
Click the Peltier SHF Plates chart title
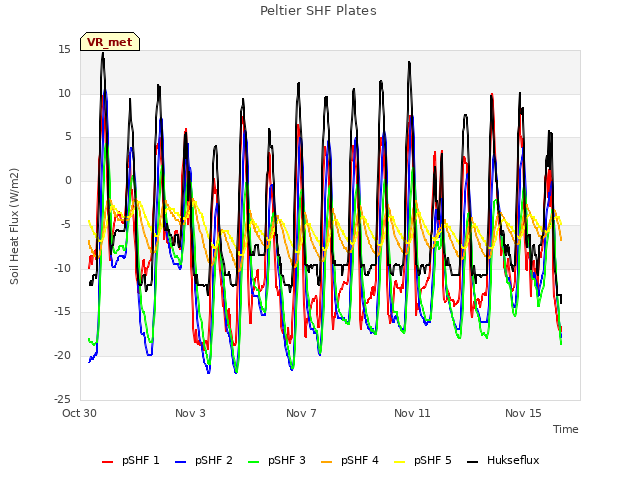coord(318,11)
